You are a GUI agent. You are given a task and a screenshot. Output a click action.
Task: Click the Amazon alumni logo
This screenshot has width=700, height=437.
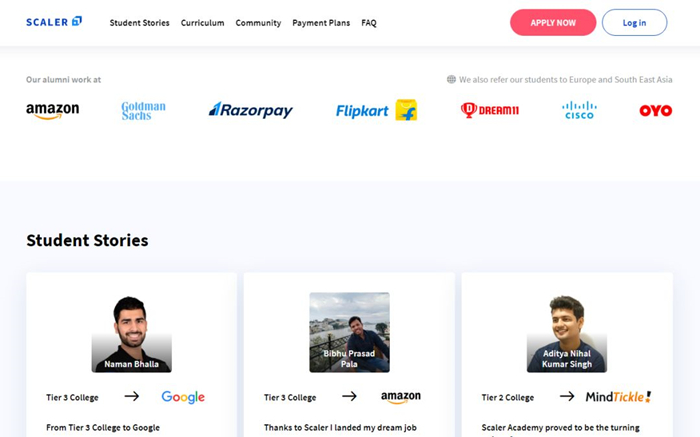click(x=53, y=111)
